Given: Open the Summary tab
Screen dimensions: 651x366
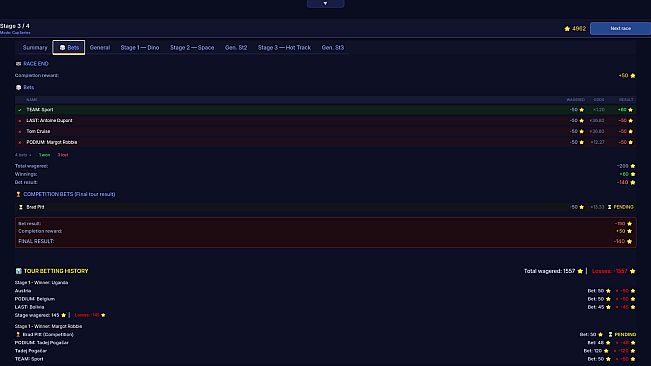Looking at the screenshot, I should tap(35, 48).
